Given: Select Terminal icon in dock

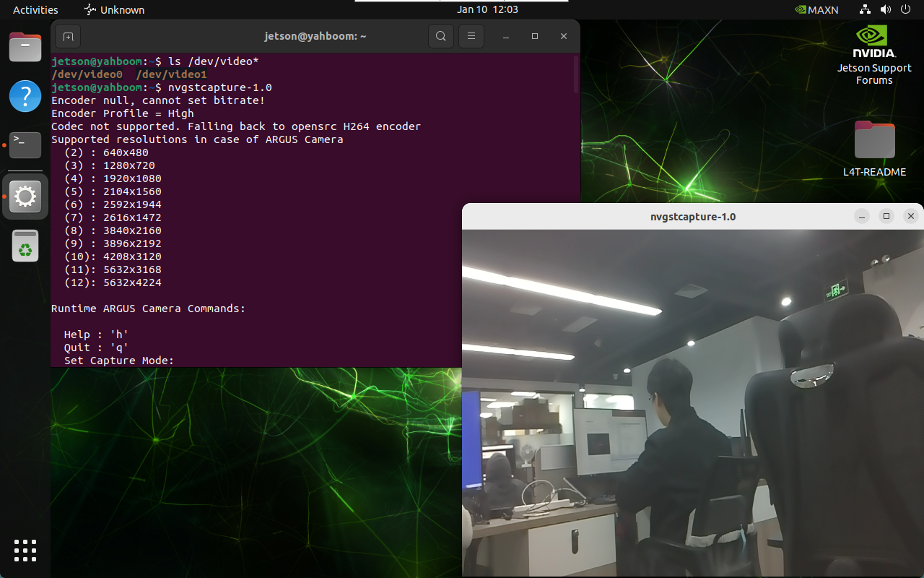Looking at the screenshot, I should coord(25,145).
